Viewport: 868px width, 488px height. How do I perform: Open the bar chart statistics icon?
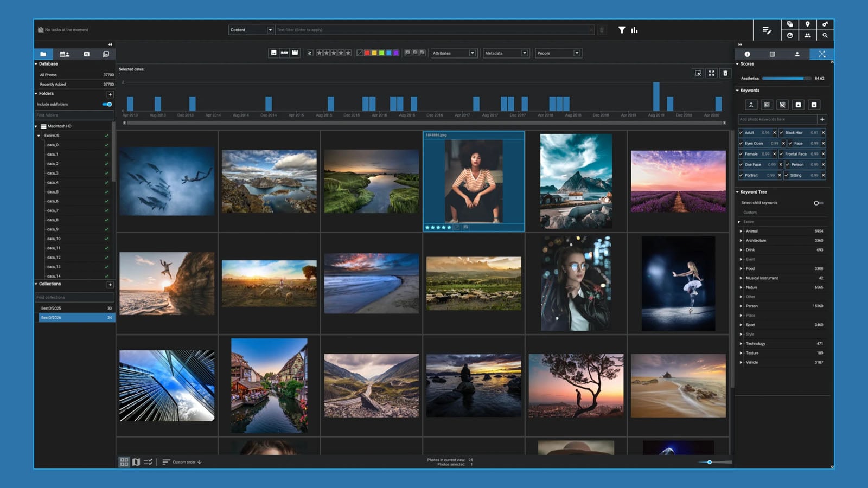[634, 30]
